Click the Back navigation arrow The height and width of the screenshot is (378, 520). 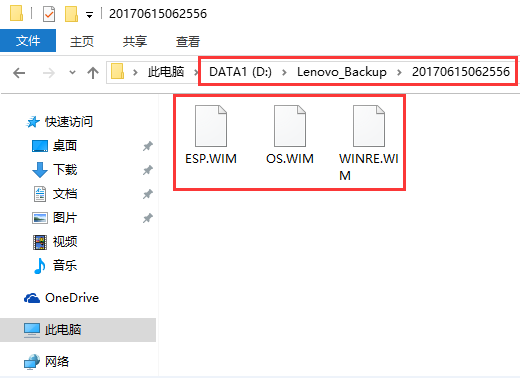[x=19, y=73]
